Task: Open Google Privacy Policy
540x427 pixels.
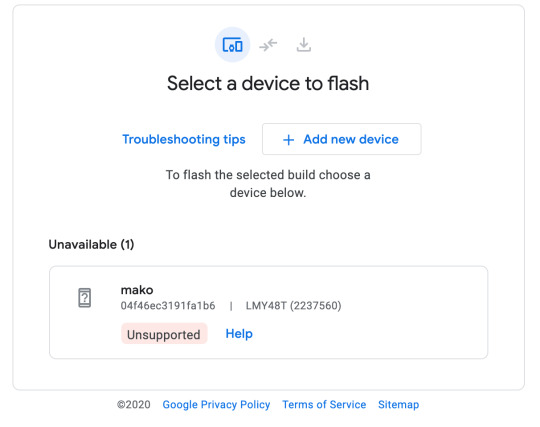Action: (216, 405)
